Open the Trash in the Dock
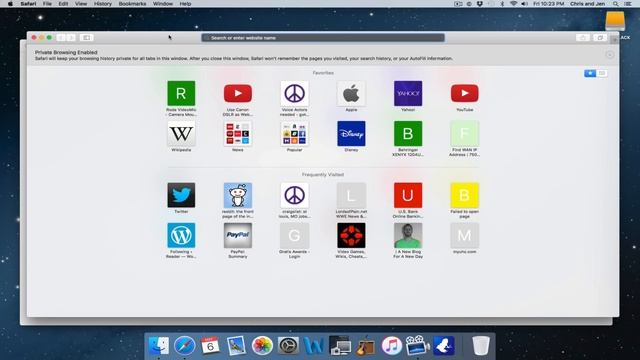 coord(481,346)
